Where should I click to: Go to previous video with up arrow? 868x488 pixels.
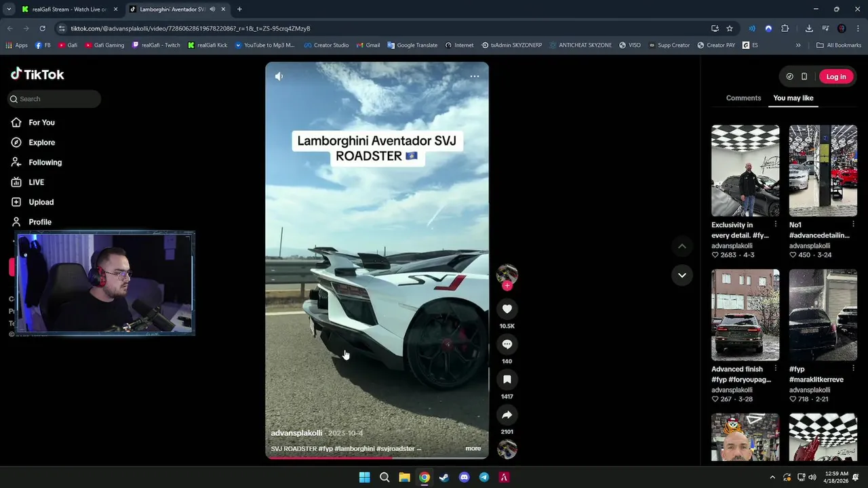(x=682, y=246)
